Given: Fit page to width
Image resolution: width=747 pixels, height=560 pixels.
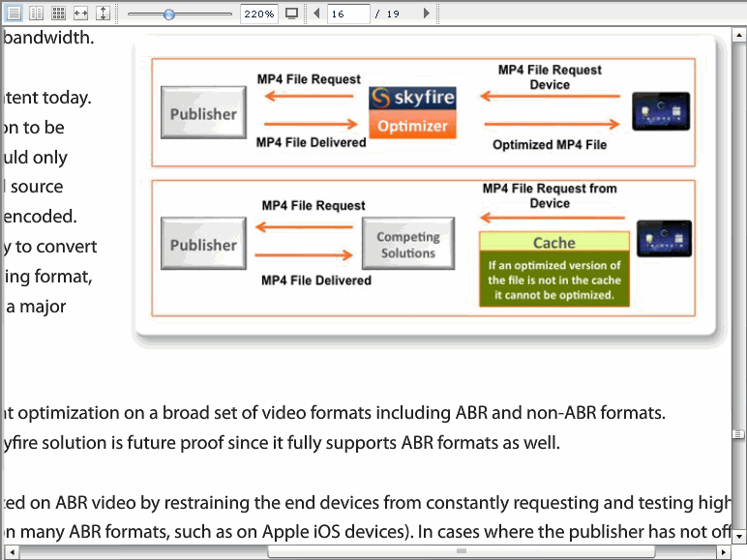Looking at the screenshot, I should (80, 13).
